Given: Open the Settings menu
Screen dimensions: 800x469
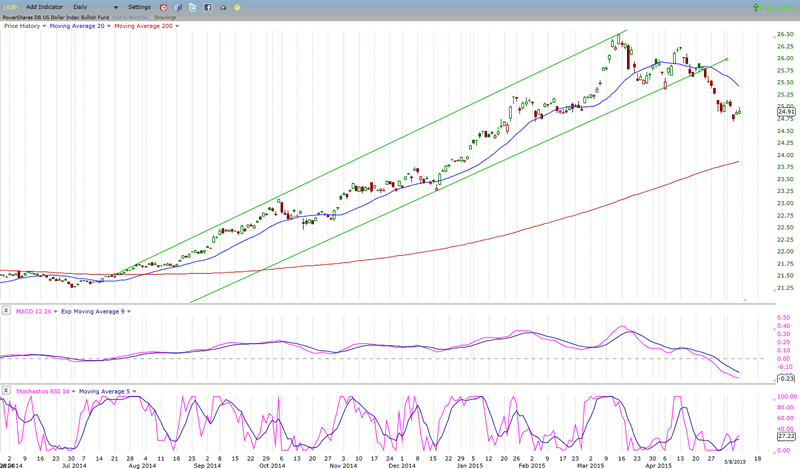Looking at the screenshot, I should [x=139, y=7].
